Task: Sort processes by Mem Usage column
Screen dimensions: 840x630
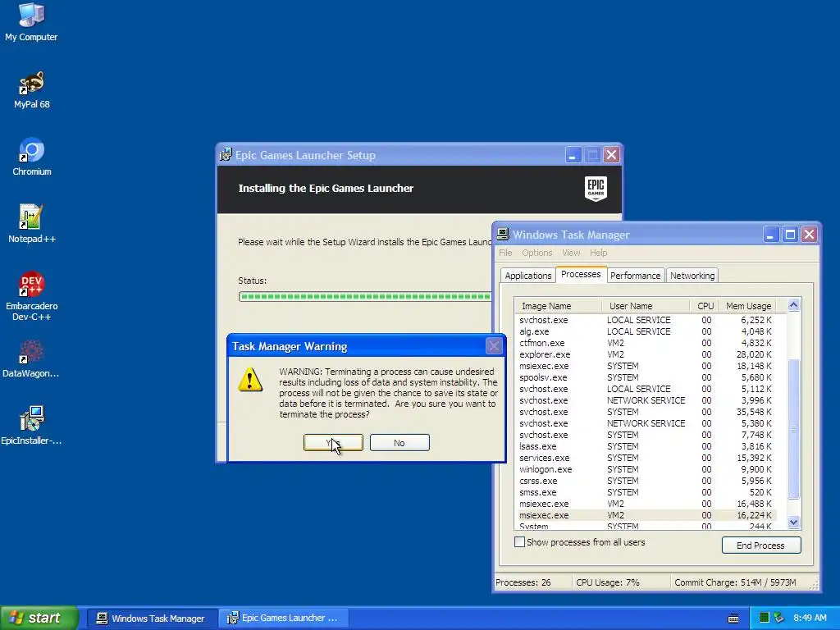Action: 748,306
